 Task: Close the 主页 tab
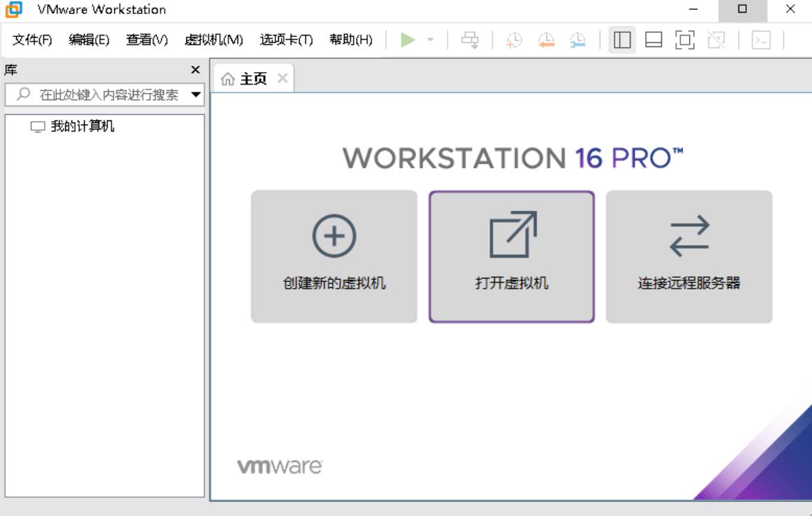[282, 78]
